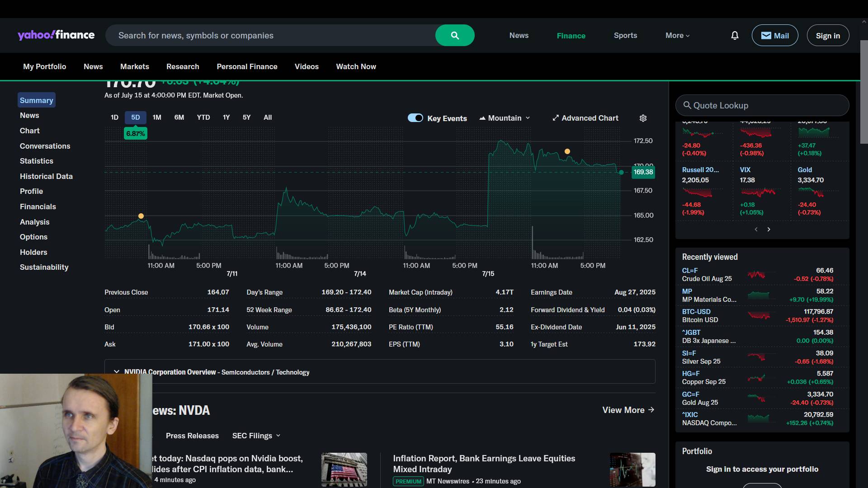Click the Sign in button
This screenshot has width=868, height=488.
(827, 35)
